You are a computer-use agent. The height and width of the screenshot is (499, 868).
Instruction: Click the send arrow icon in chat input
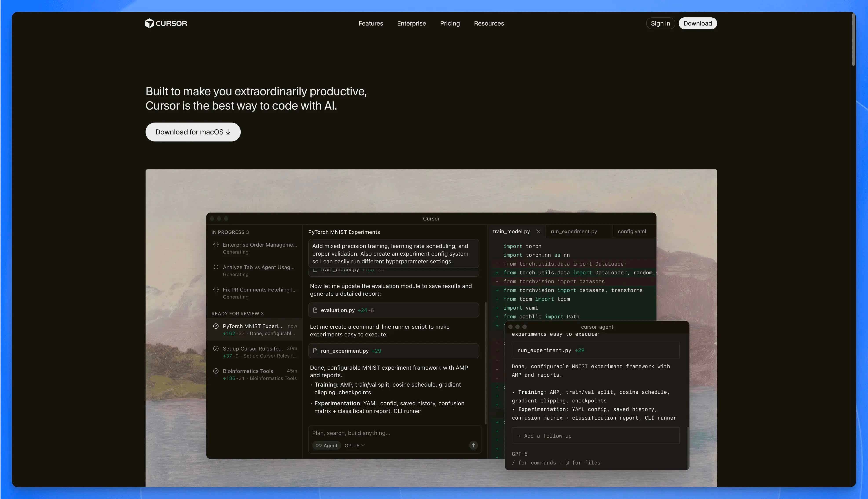[x=473, y=445]
